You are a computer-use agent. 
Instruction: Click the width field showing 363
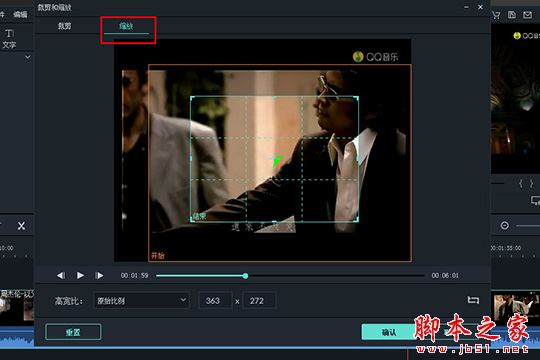pyautogui.click(x=215, y=300)
